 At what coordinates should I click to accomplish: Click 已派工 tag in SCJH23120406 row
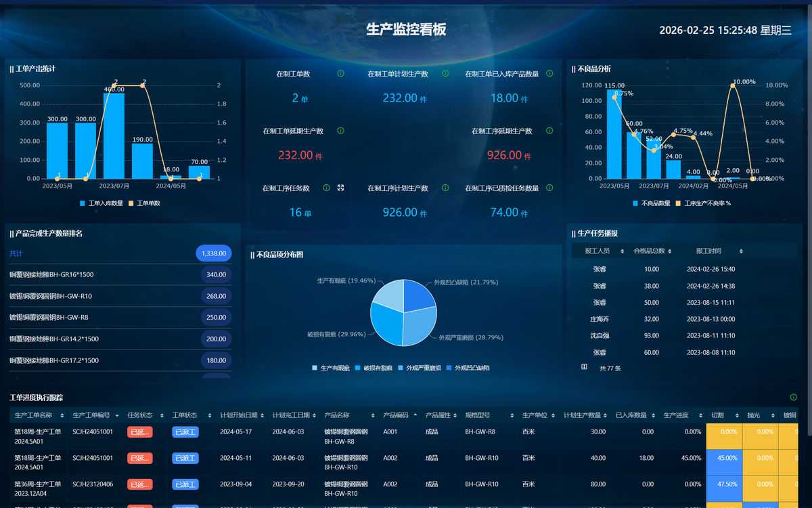185,484
